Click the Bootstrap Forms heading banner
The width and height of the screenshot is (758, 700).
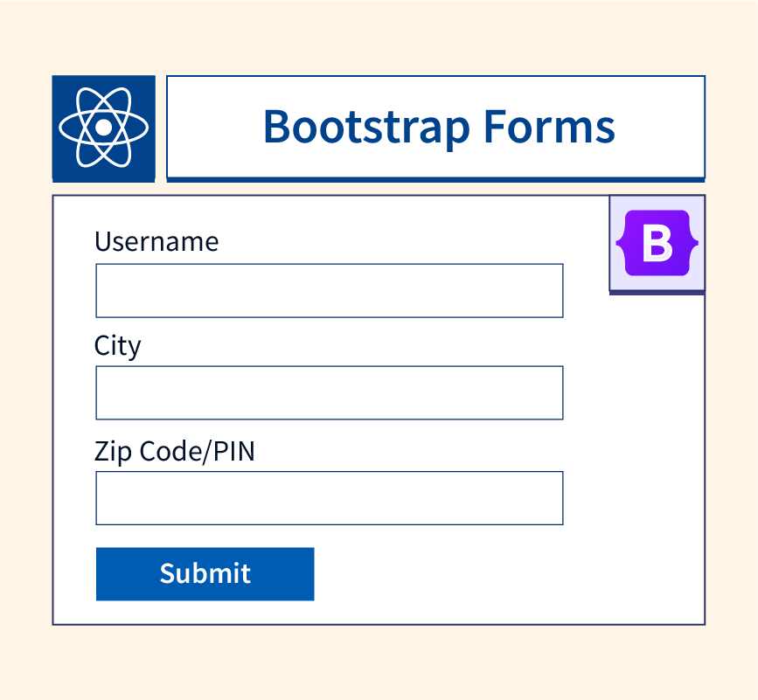pyautogui.click(x=435, y=128)
